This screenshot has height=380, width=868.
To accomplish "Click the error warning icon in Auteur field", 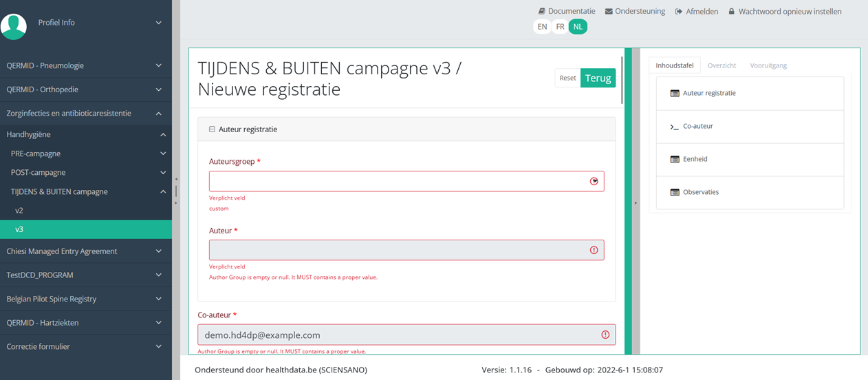I will [594, 250].
